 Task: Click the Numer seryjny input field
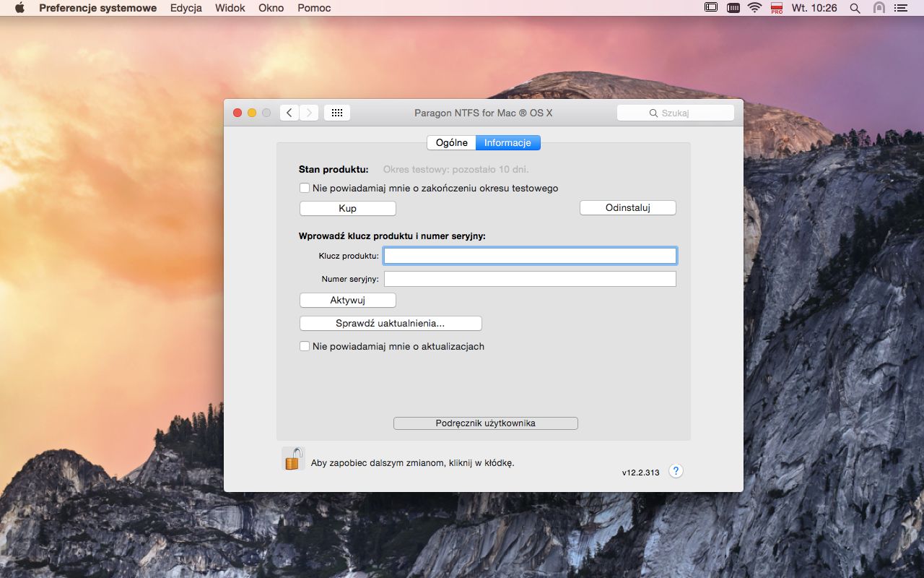[530, 279]
